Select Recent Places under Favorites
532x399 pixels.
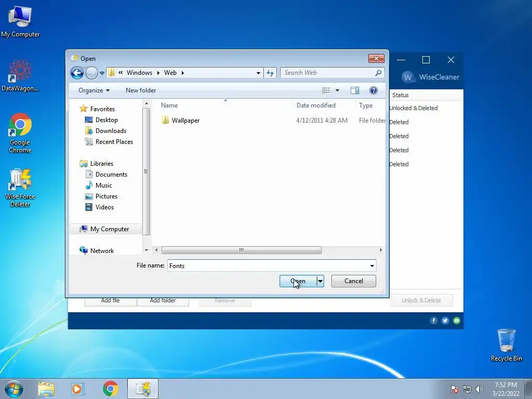coord(114,141)
